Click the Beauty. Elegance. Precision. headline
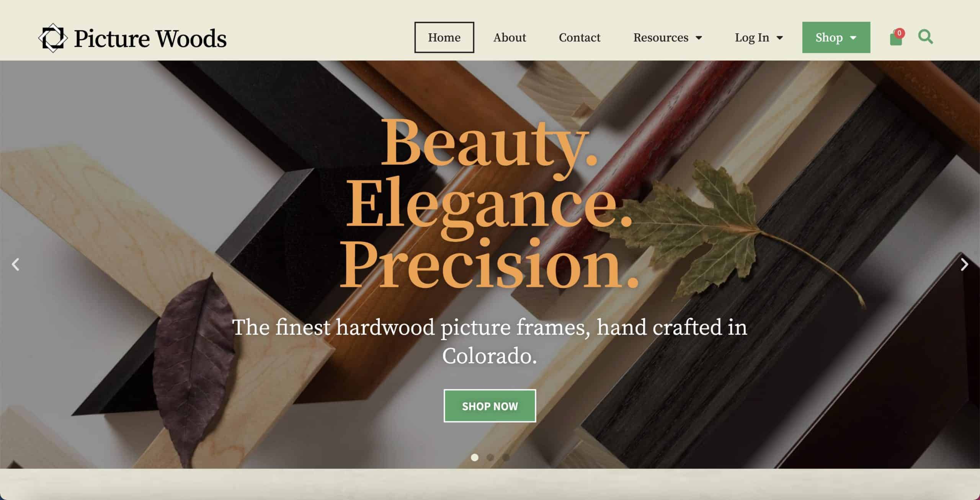The width and height of the screenshot is (980, 500). (x=490, y=203)
